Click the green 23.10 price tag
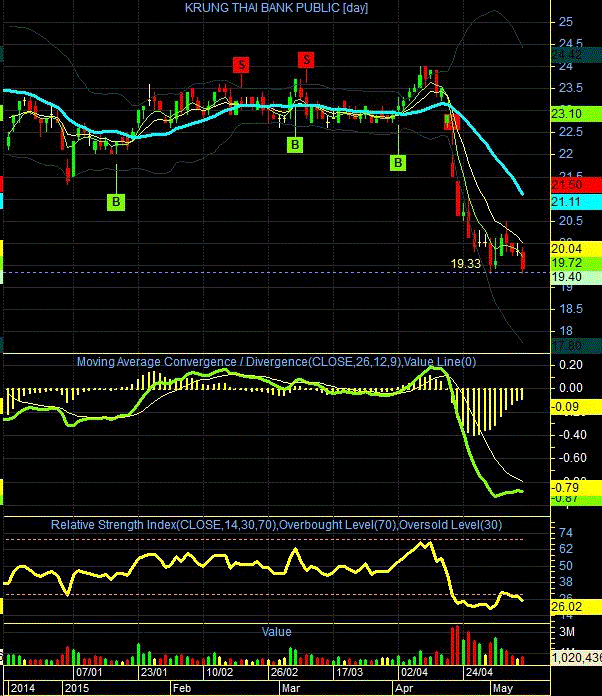Image resolution: width=602 pixels, height=696 pixels. click(x=576, y=114)
